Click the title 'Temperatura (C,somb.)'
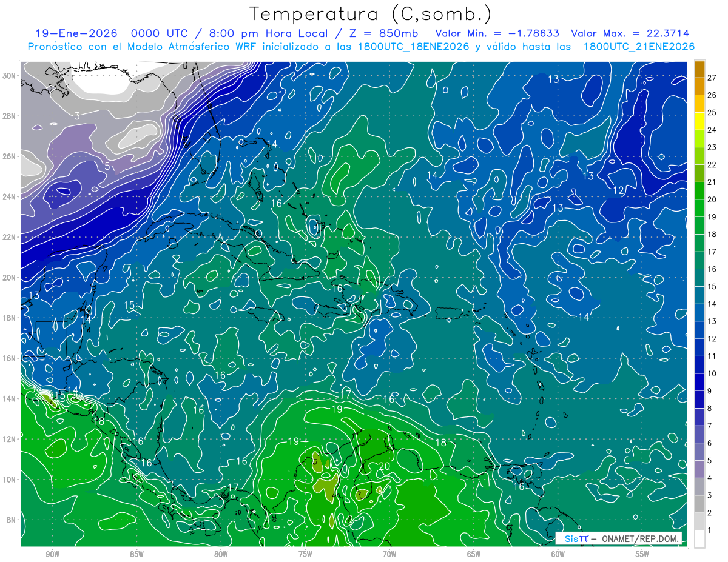This screenshot has height=562, width=728. (x=371, y=14)
